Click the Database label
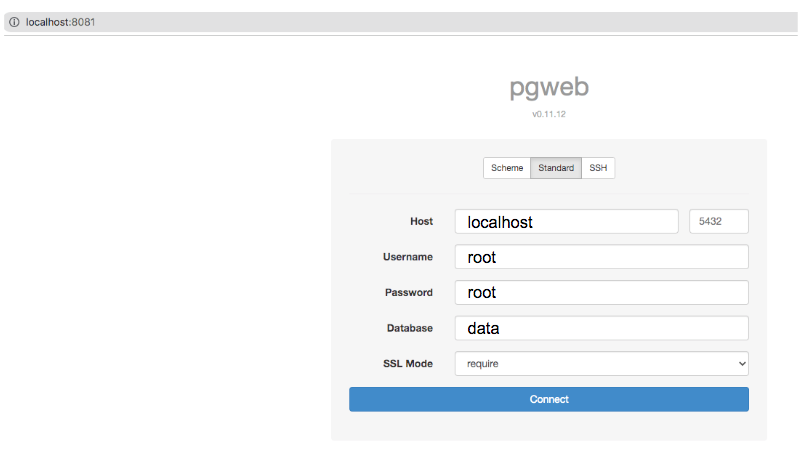804x454 pixels. pos(410,328)
